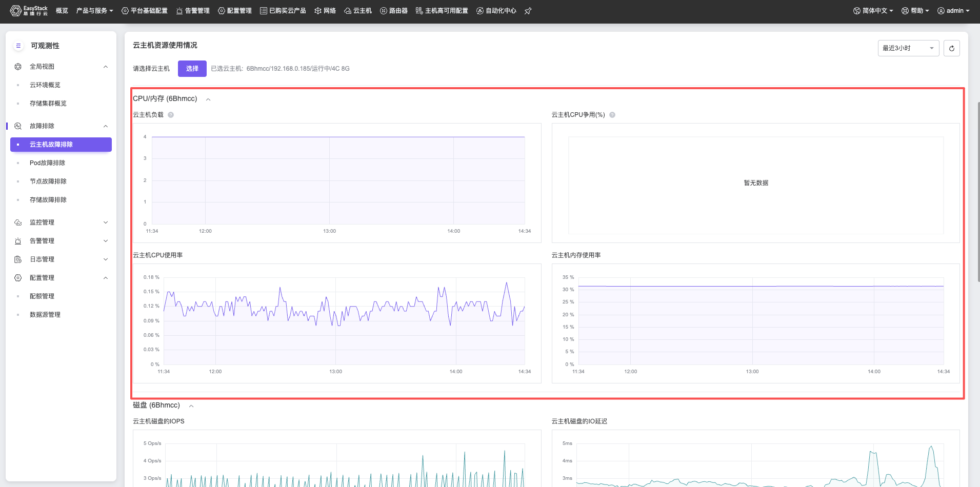Collapse the 配置管理 sidebar group
This screenshot has width=980, height=487.
pos(106,278)
